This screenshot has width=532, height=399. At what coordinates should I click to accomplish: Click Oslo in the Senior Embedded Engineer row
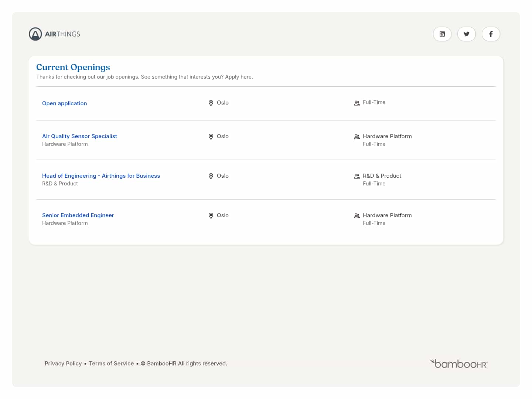(x=223, y=215)
